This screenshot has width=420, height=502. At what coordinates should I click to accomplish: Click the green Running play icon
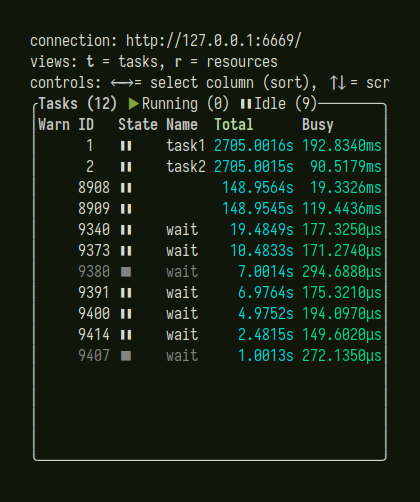click(x=134, y=104)
